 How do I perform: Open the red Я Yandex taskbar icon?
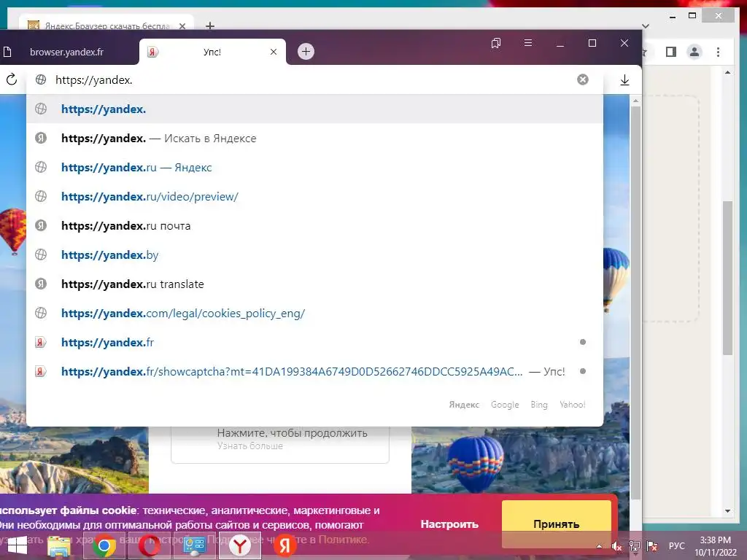[285, 545]
